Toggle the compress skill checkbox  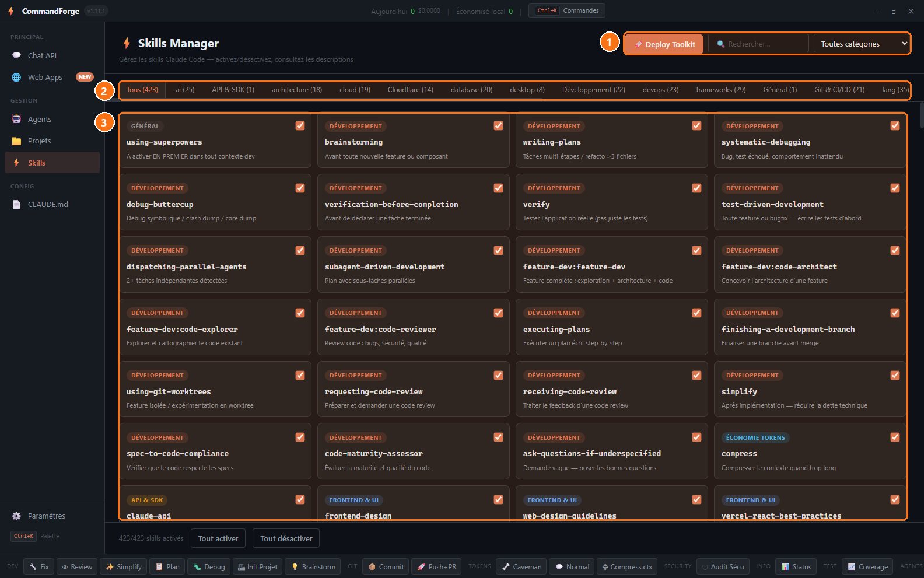(x=895, y=437)
